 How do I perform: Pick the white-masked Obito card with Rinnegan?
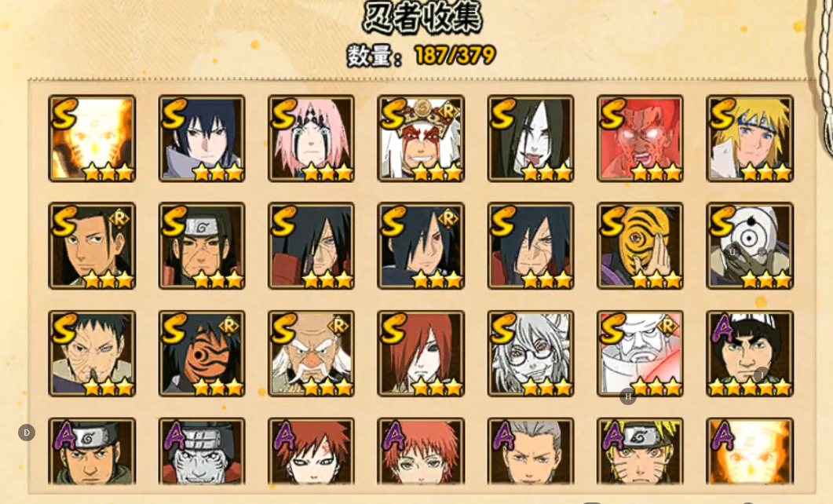click(750, 246)
